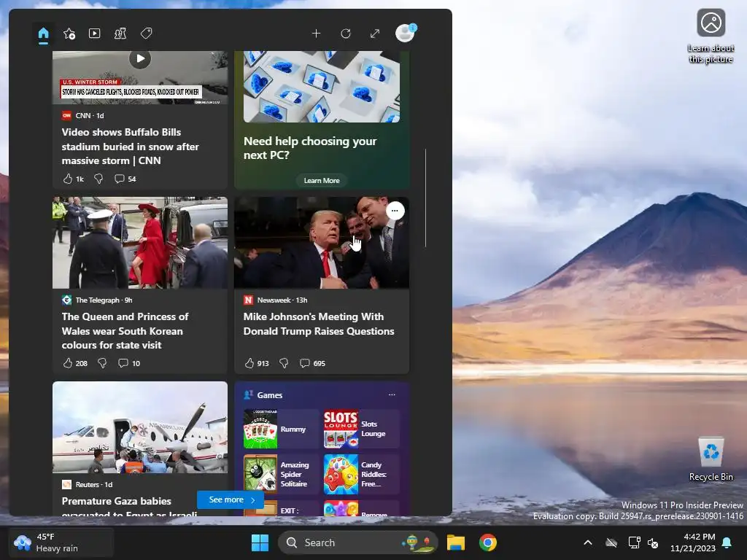
Task: Open comments on CNN story with 54
Action: pyautogui.click(x=125, y=179)
